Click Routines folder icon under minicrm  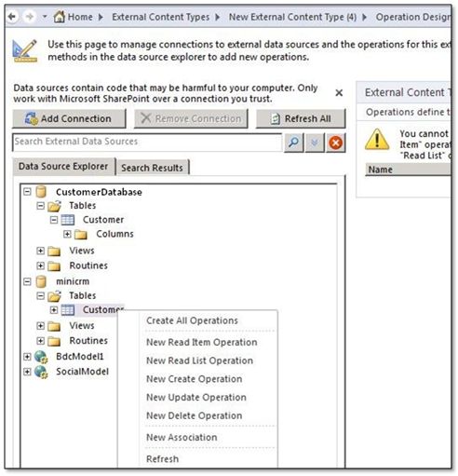coord(54,341)
